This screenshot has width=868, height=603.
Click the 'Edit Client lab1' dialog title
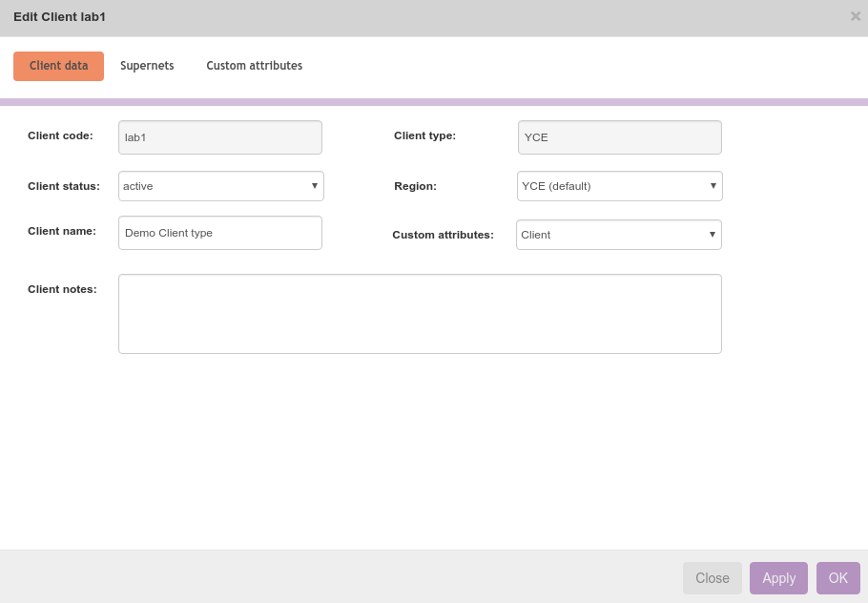[x=59, y=17]
